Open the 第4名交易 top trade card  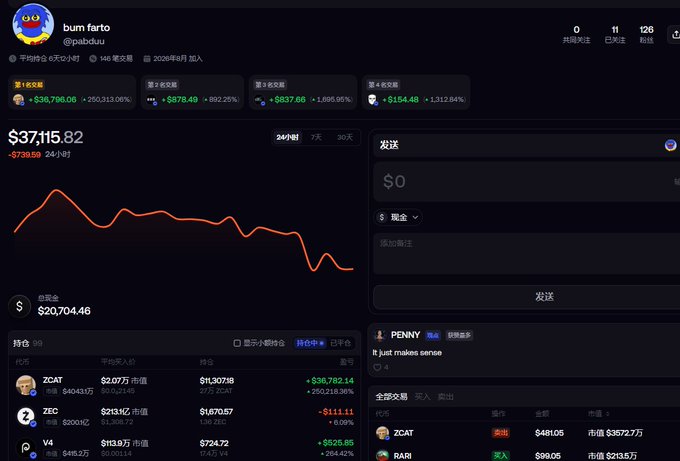[x=416, y=92]
